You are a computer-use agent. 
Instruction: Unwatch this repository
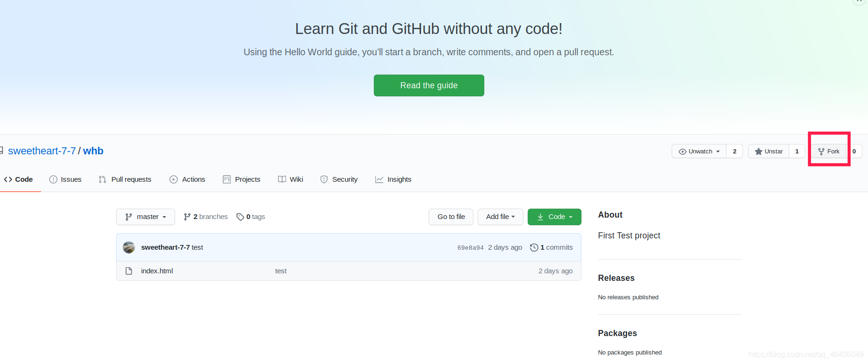pos(699,152)
